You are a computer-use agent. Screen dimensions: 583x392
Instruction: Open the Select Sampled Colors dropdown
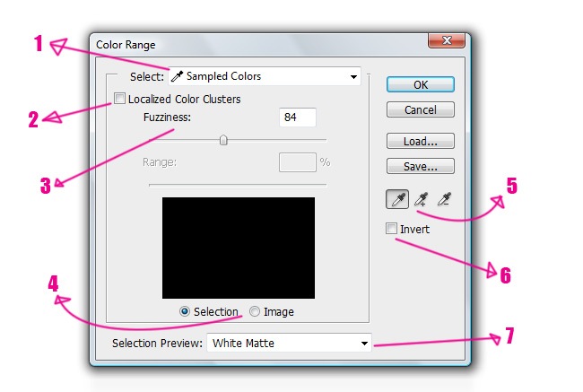point(265,76)
